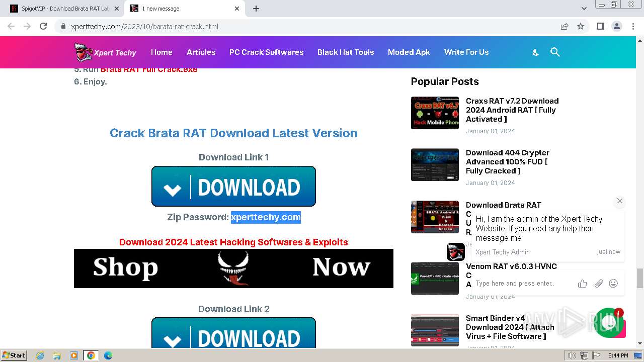Click the Xpert Techy Admin chat message
This screenshot has width=644, height=362.
coord(548,235)
